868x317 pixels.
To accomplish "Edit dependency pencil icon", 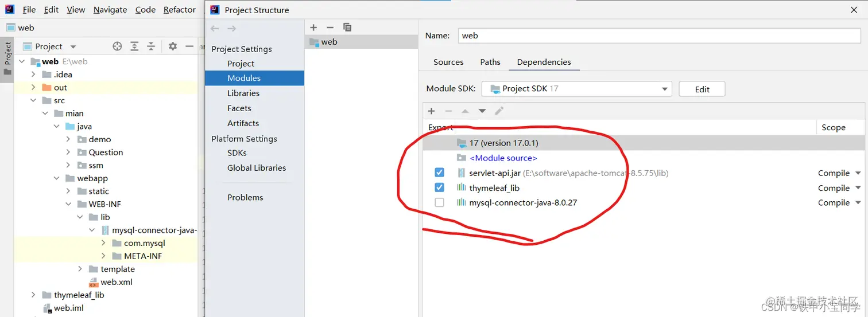I will pos(499,111).
